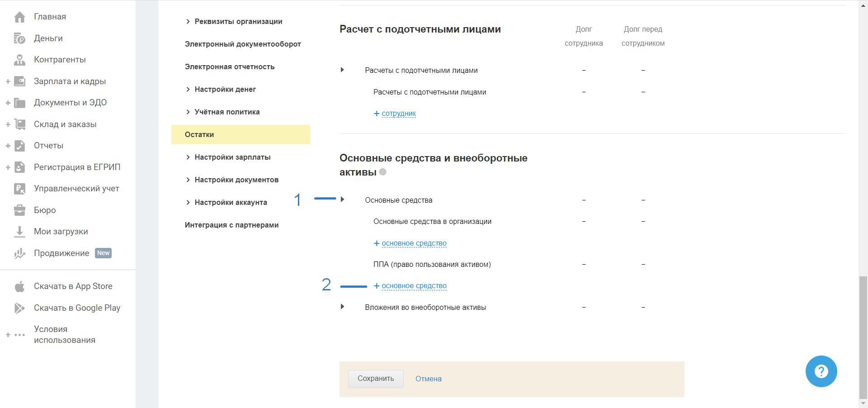Viewport: 868px width, 408px height.
Task: Open Деньги via its coins icon
Action: point(19,38)
